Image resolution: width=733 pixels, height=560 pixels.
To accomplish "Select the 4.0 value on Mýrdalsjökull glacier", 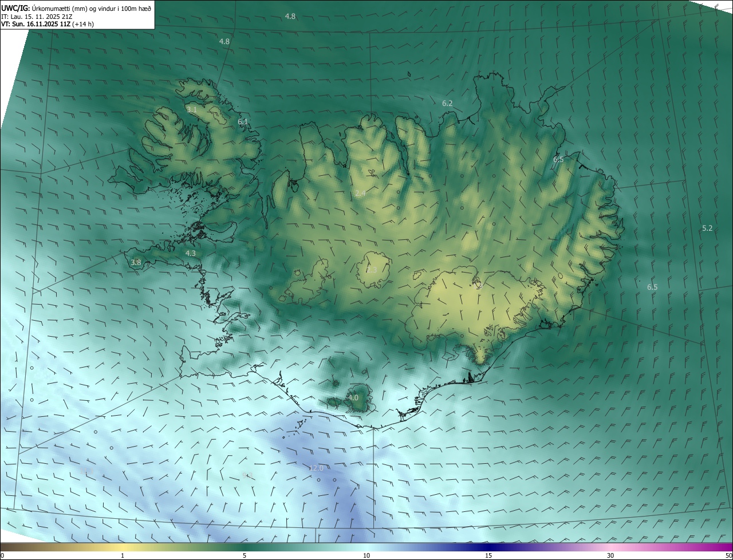I will [353, 397].
